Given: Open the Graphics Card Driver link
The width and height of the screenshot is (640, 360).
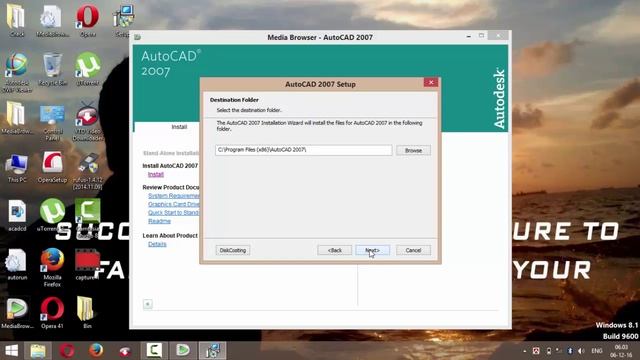Looking at the screenshot, I should point(173,204).
